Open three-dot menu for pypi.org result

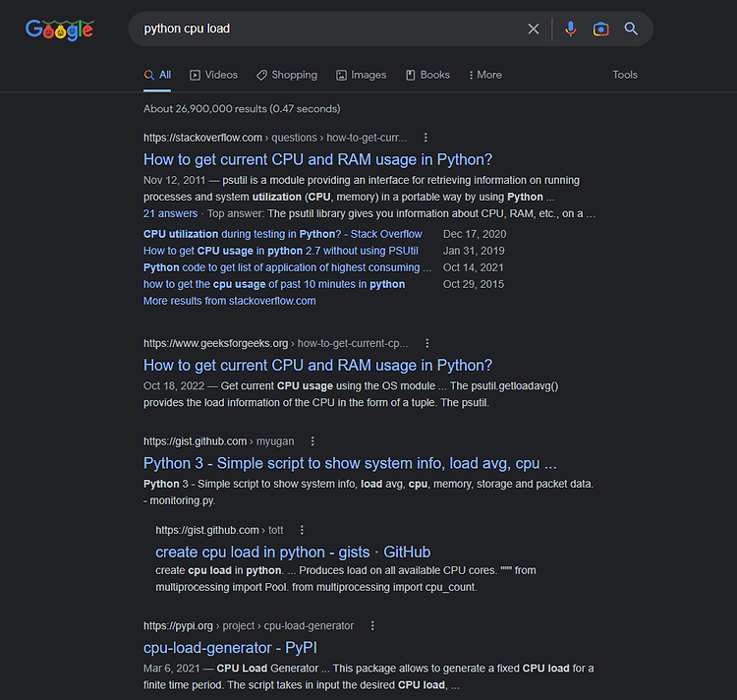pos(372,626)
